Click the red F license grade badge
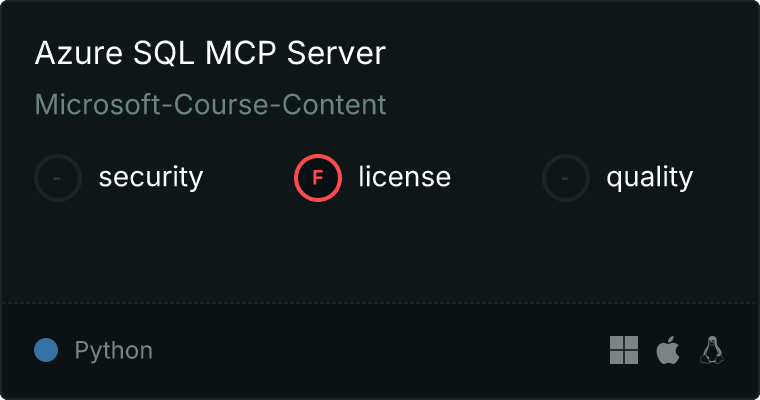The height and width of the screenshot is (400, 760). pyautogui.click(x=317, y=178)
